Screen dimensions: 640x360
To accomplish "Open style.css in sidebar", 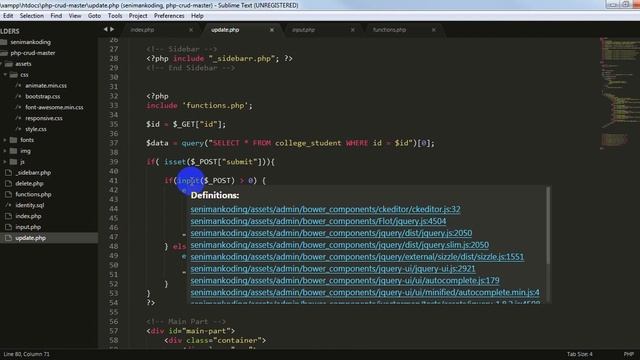I will tap(36, 129).
